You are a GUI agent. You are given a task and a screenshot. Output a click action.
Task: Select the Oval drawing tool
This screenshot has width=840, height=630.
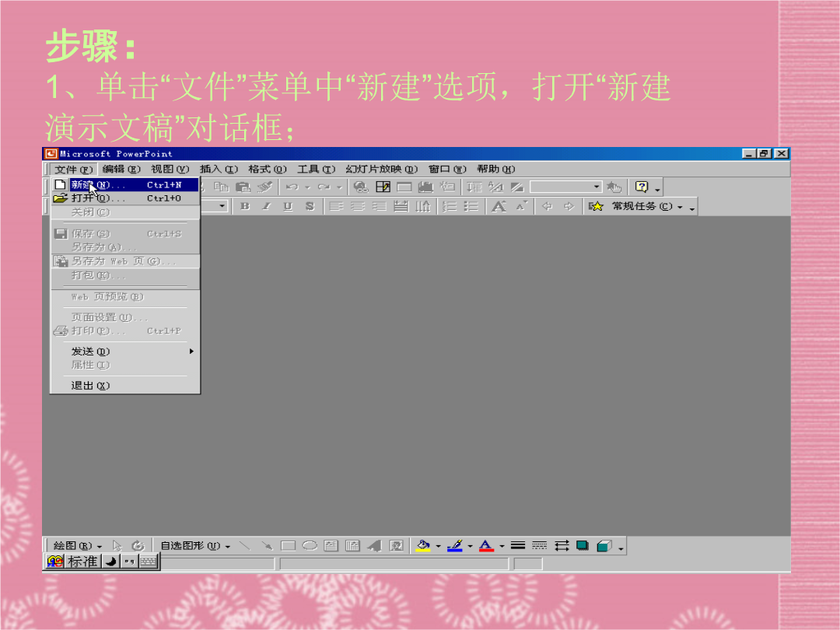click(x=310, y=546)
